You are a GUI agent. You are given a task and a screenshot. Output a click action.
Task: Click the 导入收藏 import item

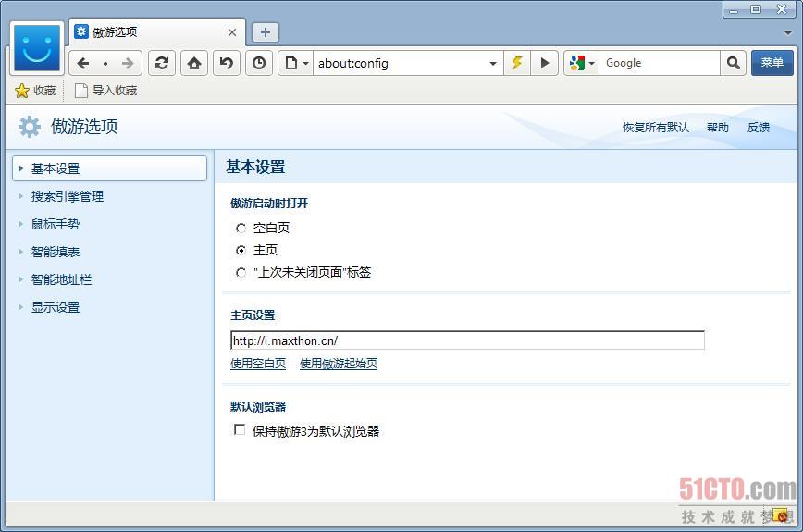click(x=106, y=91)
